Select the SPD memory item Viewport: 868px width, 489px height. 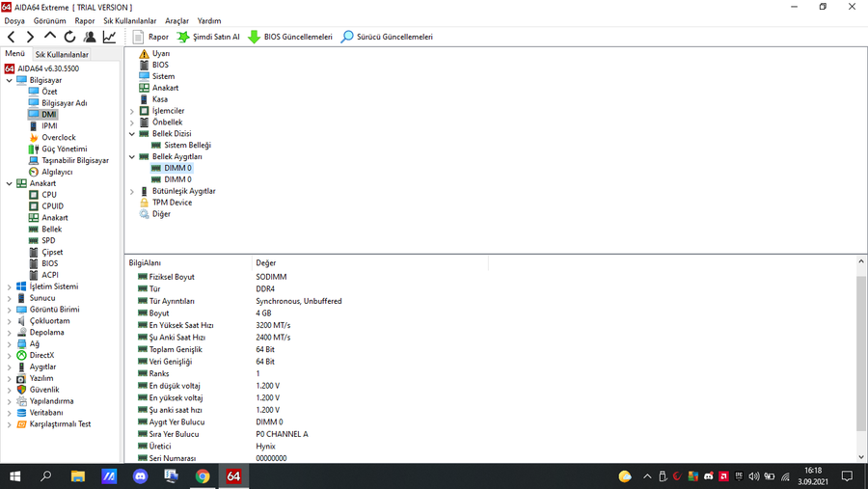point(42,240)
